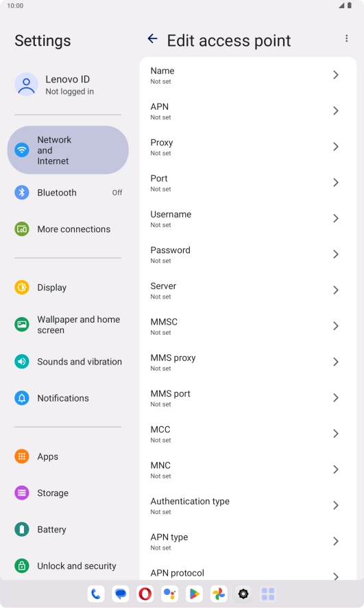Select Network and Internet category

point(68,150)
